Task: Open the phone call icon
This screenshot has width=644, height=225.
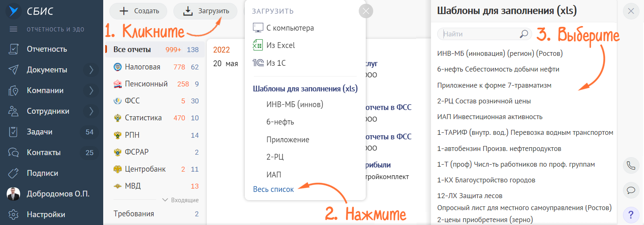Action: point(631,166)
